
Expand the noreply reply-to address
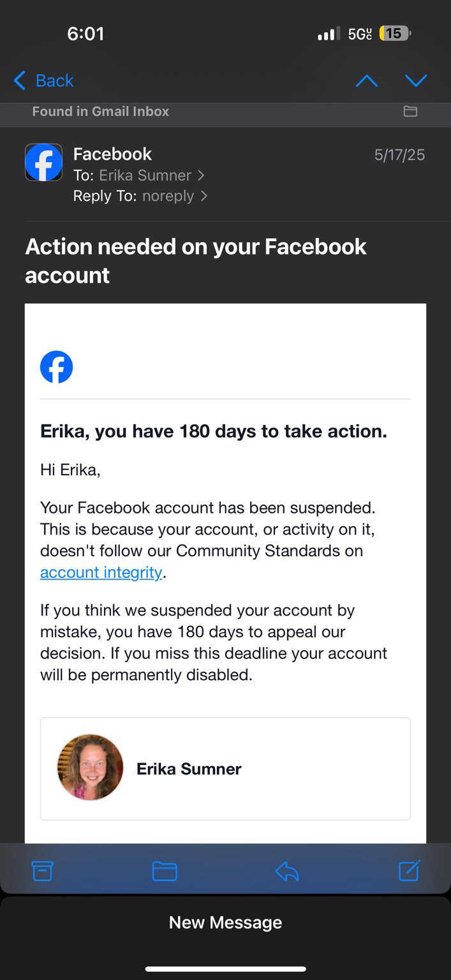pos(175,196)
